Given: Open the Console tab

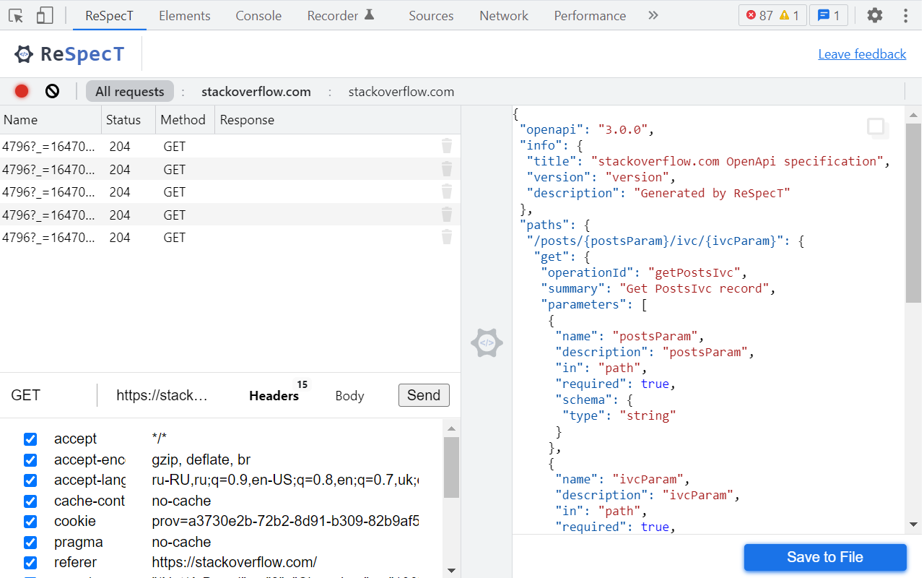Looking at the screenshot, I should (x=258, y=15).
